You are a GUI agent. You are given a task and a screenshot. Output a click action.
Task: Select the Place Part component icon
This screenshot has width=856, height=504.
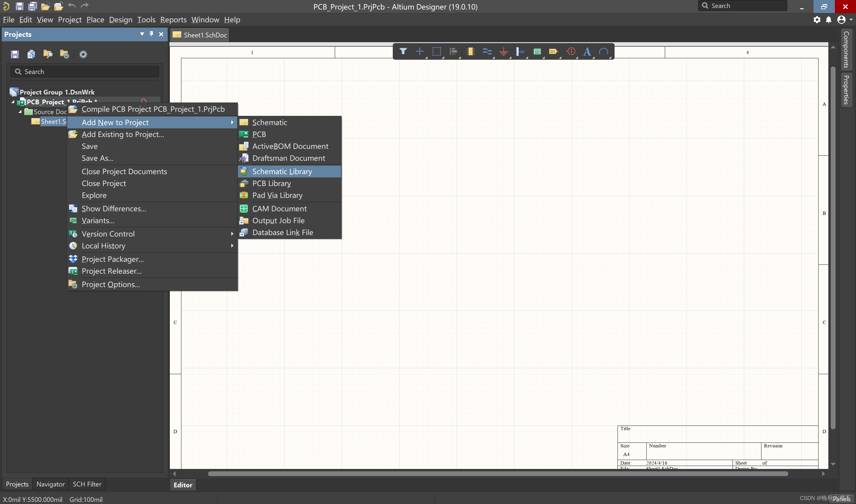coord(470,51)
